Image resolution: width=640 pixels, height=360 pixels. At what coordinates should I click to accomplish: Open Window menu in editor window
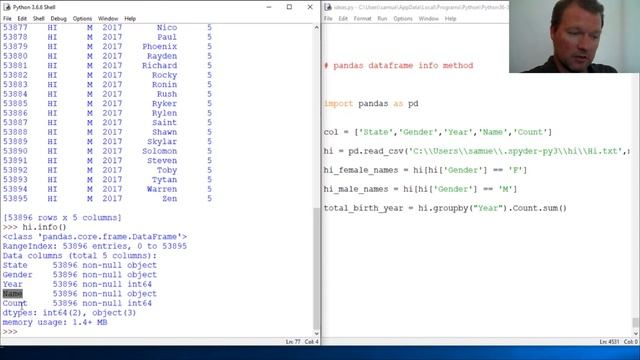(x=429, y=19)
